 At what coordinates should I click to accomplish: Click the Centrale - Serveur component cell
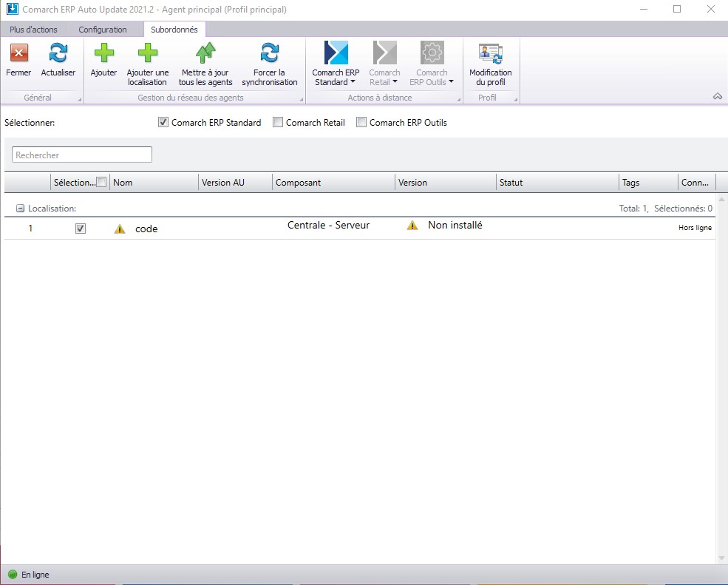[x=328, y=226]
